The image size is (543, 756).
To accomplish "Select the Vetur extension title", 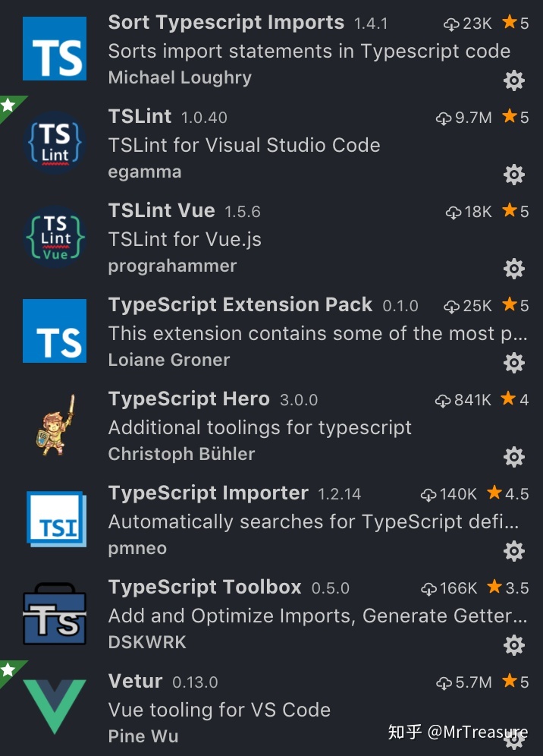I will coord(136,681).
